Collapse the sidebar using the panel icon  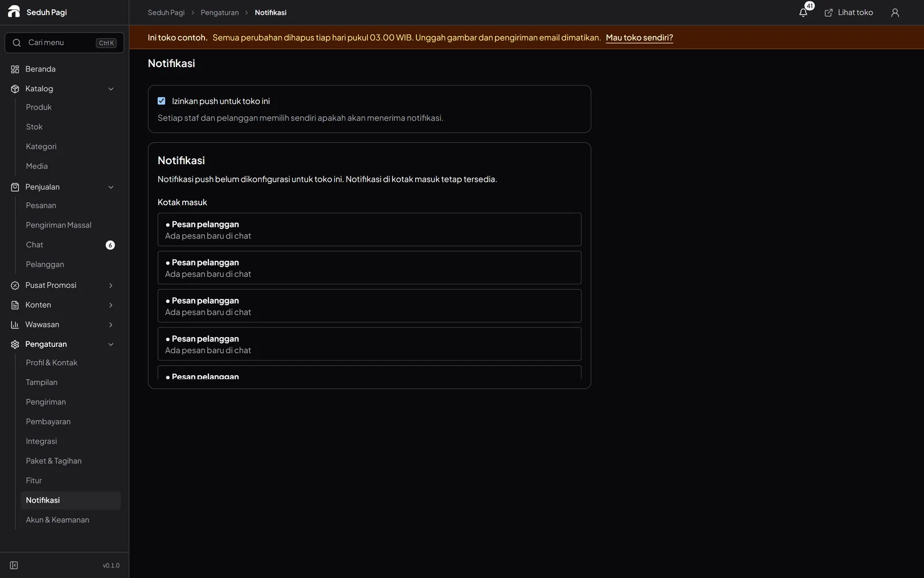pos(14,565)
